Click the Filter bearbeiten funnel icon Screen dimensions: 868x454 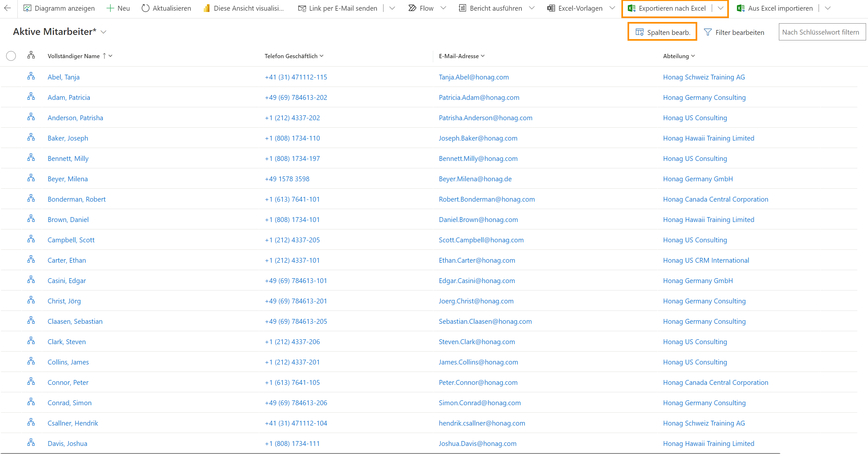(708, 32)
